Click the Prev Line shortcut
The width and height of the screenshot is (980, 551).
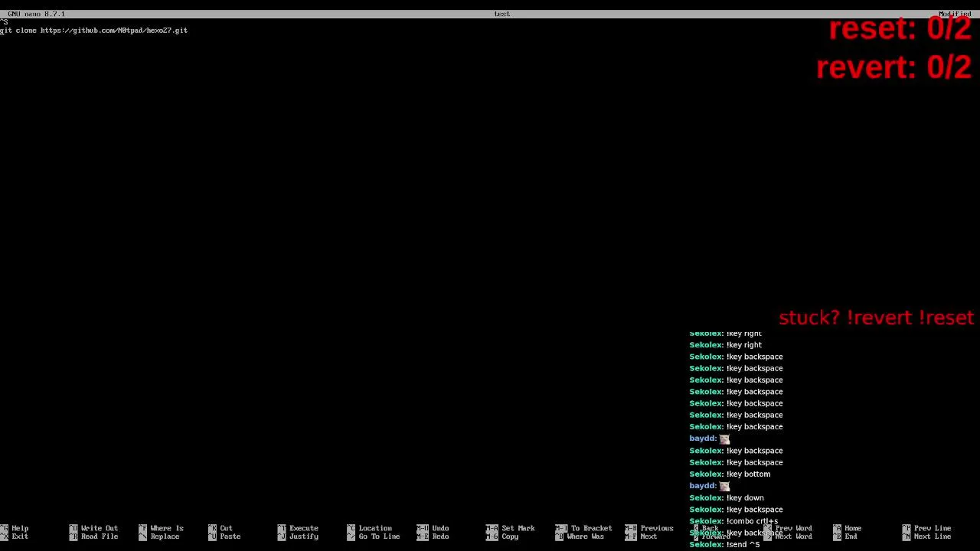(x=927, y=528)
